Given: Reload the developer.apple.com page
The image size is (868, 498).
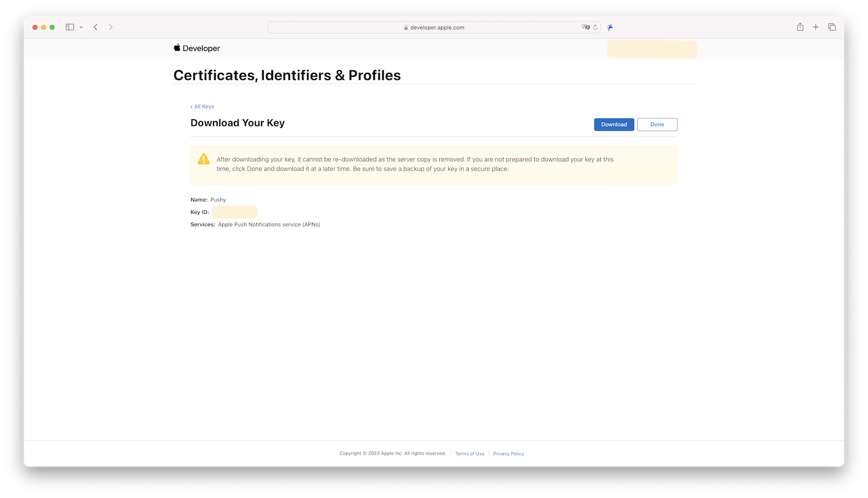Looking at the screenshot, I should [x=595, y=27].
